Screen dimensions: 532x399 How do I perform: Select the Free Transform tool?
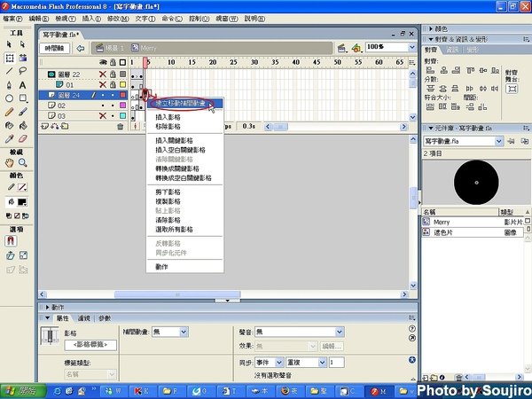click(x=10, y=58)
